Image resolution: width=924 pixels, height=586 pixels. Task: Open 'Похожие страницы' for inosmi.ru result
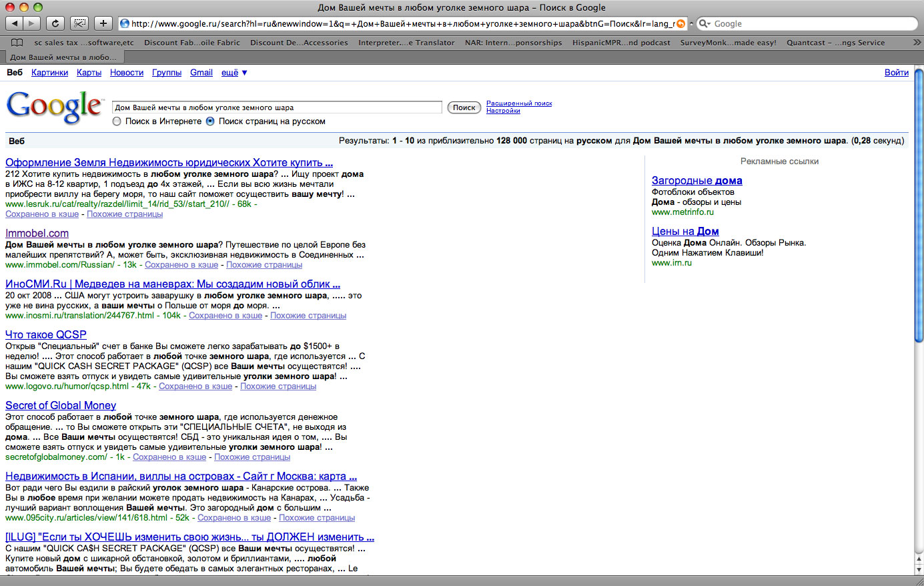pyautogui.click(x=308, y=316)
